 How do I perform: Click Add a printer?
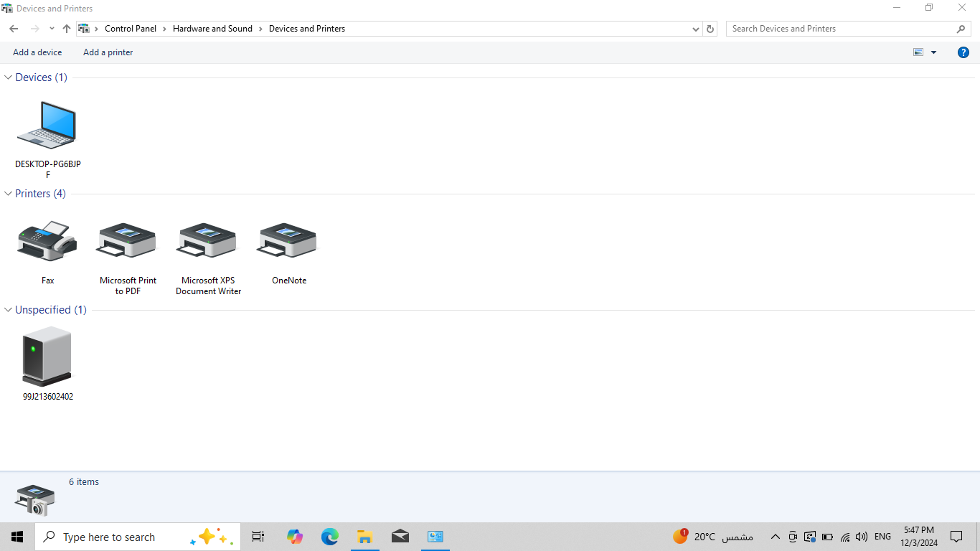(108, 52)
